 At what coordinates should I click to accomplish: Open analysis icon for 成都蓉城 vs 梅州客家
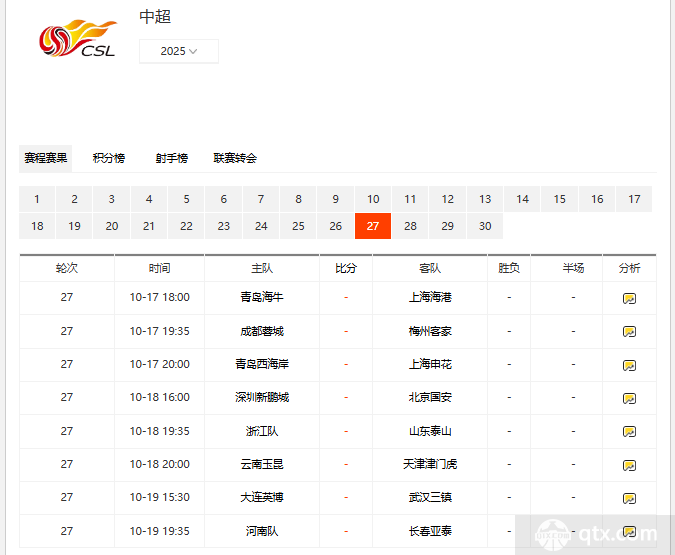coord(629,331)
